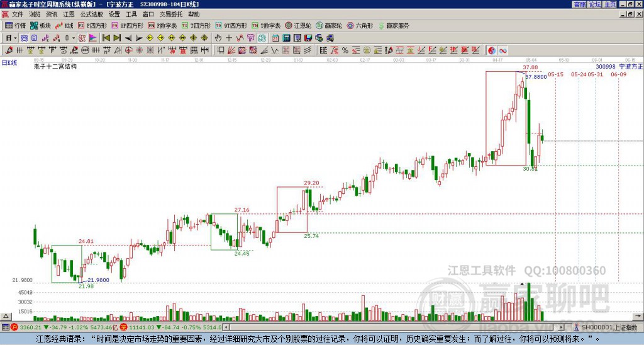Screen dimensions: 644x345
Task: Open 赢家服务 service page
Action: coord(394,25)
